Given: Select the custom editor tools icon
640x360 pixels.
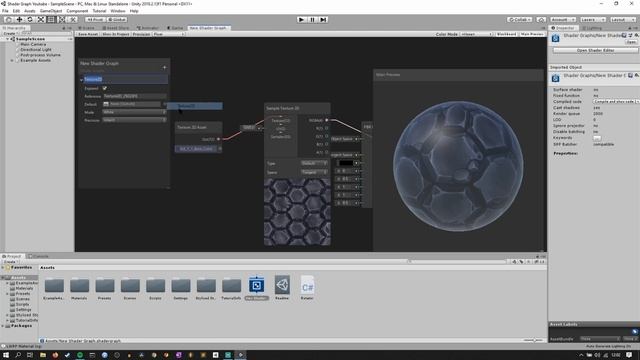Looking at the screenshot, I should 72,19.
